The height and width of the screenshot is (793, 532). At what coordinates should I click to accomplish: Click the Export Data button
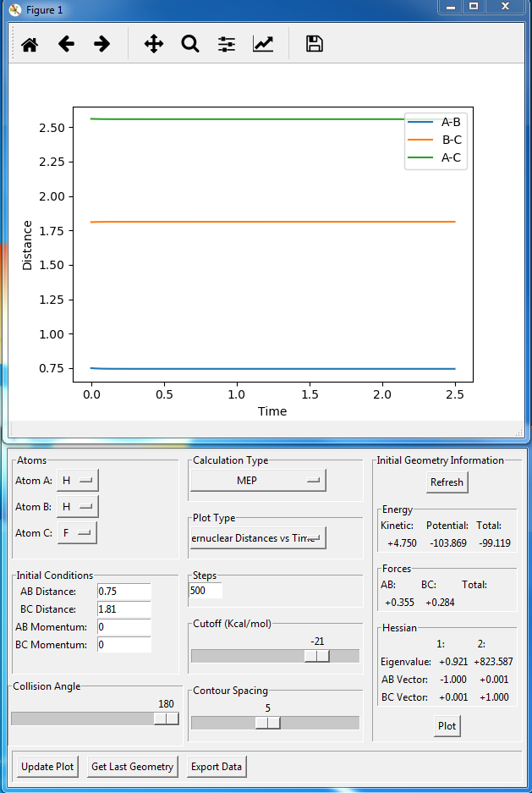[217, 767]
